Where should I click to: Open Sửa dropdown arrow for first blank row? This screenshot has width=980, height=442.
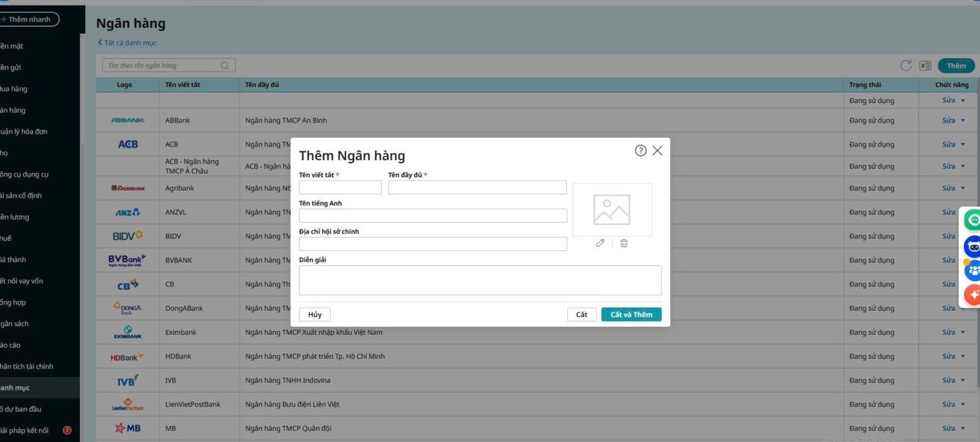pyautogui.click(x=963, y=101)
